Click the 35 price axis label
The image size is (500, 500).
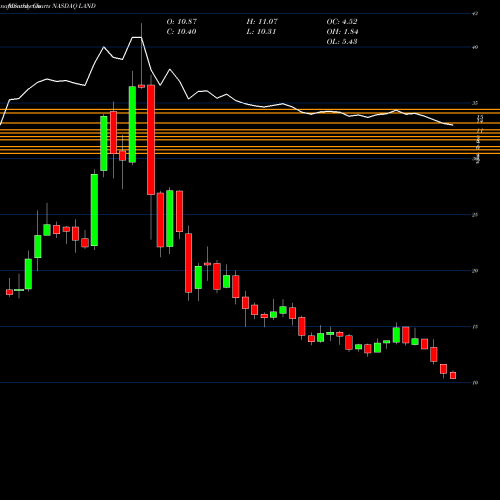tap(475, 103)
